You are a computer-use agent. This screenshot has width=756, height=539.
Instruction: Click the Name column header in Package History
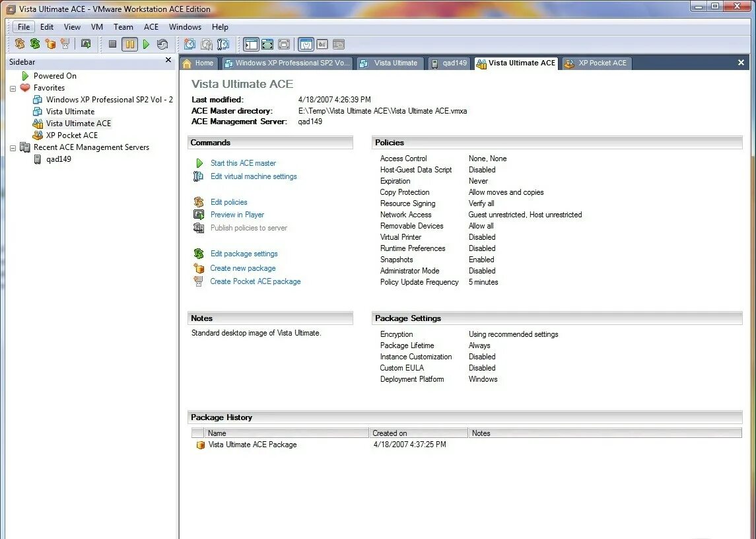(x=287, y=433)
